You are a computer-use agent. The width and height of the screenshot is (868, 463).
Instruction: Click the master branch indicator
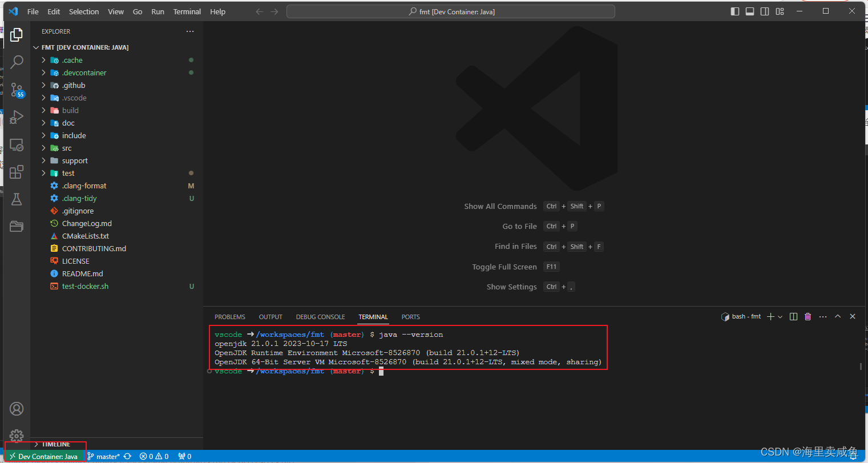104,456
